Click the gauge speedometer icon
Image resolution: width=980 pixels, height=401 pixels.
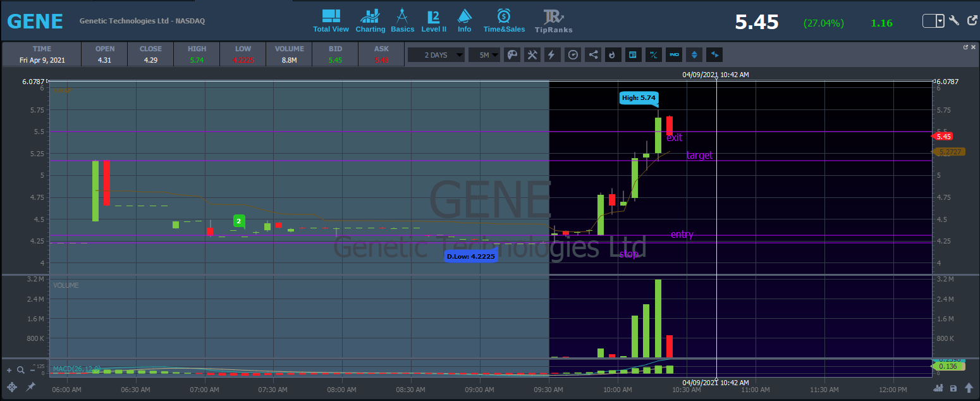[x=573, y=55]
